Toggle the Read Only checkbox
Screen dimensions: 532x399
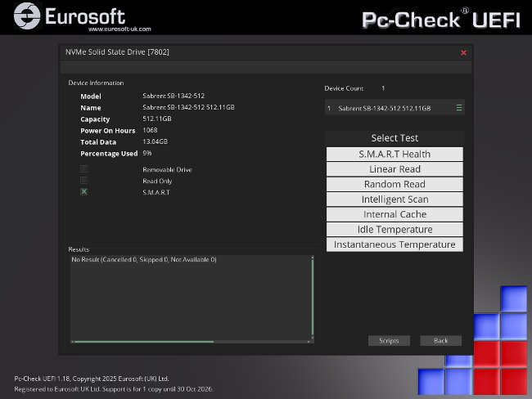coord(84,181)
